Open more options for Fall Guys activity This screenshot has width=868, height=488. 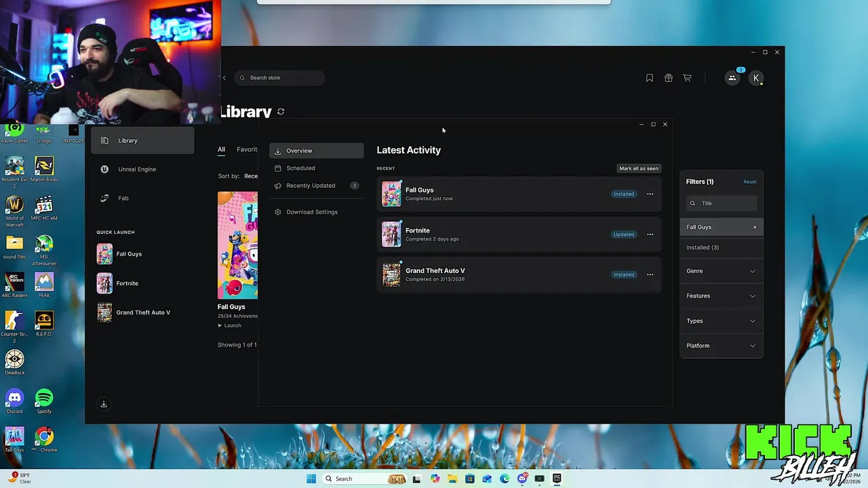[650, 194]
